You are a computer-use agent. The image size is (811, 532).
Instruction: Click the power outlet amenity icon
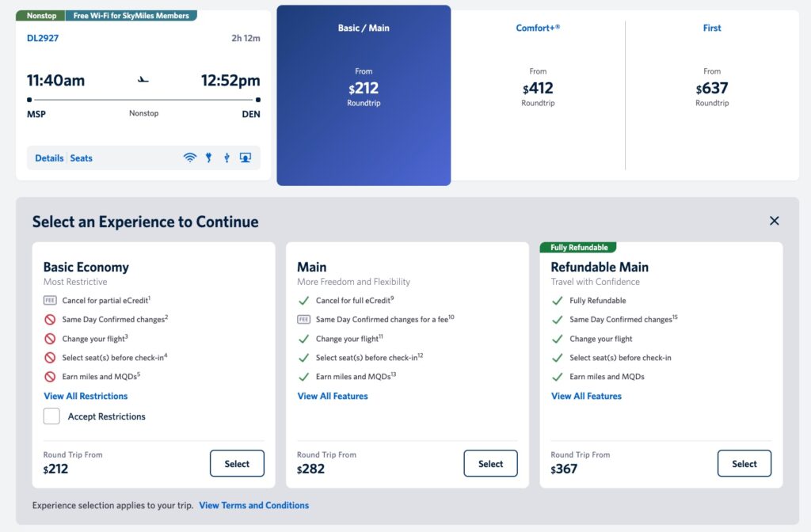coord(208,158)
